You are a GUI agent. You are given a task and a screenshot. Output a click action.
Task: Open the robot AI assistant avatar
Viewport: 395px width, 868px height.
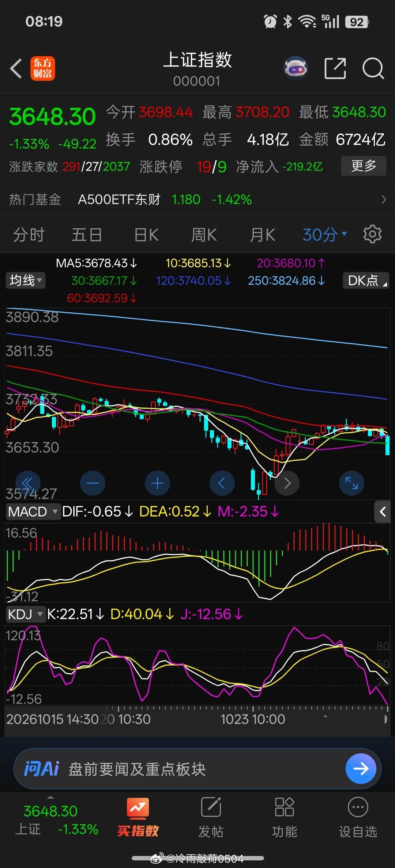pos(296,68)
